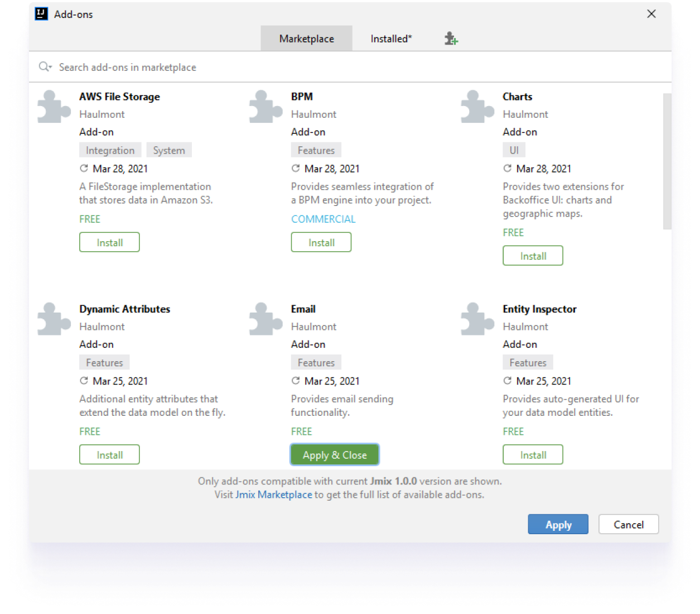Click the AWS File Storage puzzle icon

[x=54, y=107]
